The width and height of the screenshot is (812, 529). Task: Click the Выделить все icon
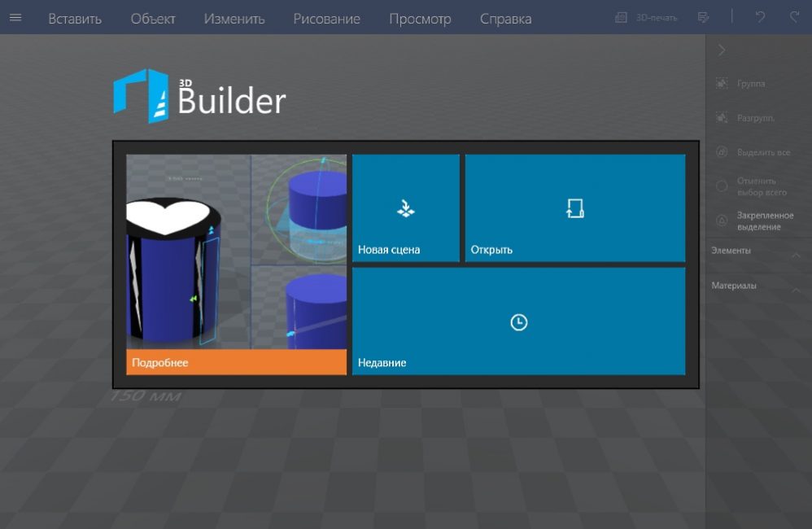722,152
